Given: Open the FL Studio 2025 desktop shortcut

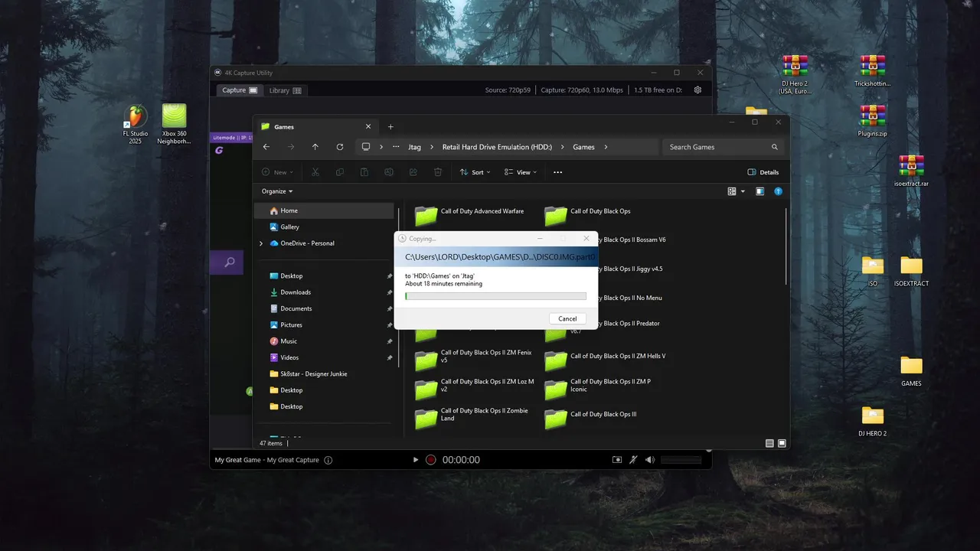Looking at the screenshot, I should 136,125.
